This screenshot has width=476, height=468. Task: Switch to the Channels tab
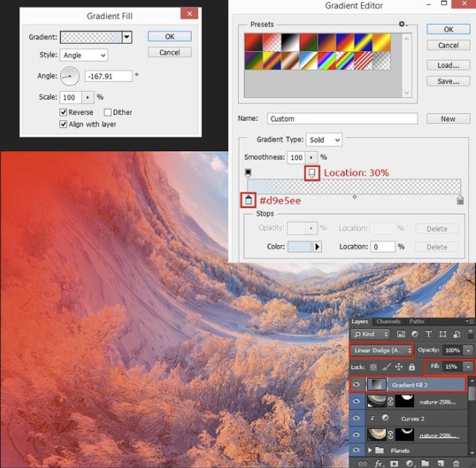[388, 322]
